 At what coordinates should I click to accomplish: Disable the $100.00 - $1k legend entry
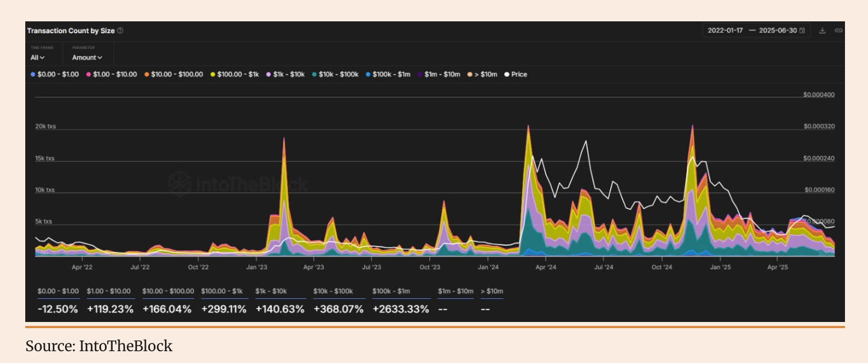point(235,74)
